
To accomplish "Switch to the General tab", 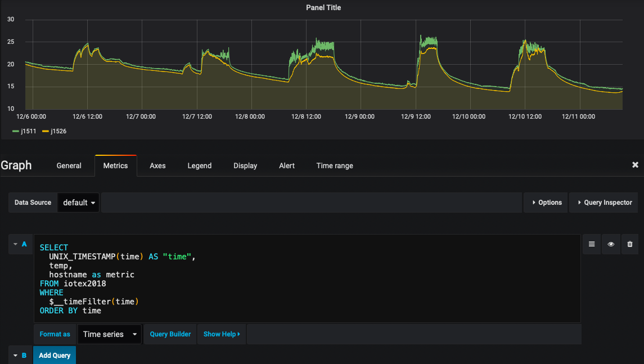I will (x=69, y=165).
